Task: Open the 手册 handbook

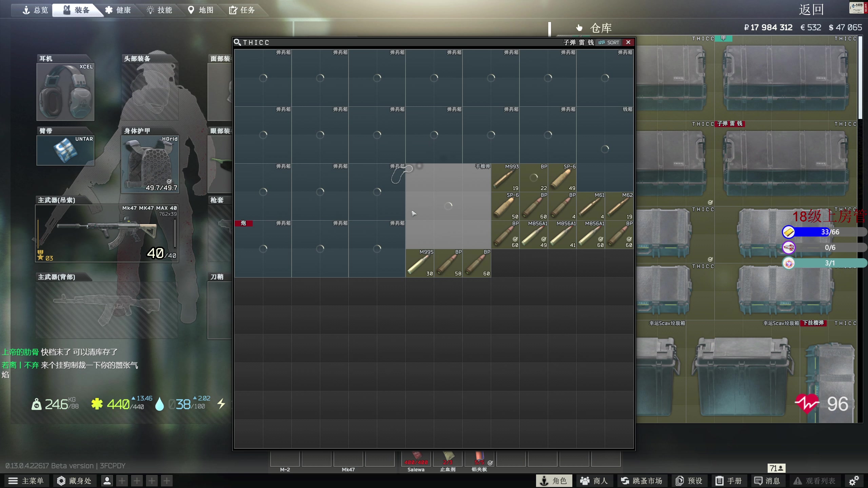Action: (729, 481)
